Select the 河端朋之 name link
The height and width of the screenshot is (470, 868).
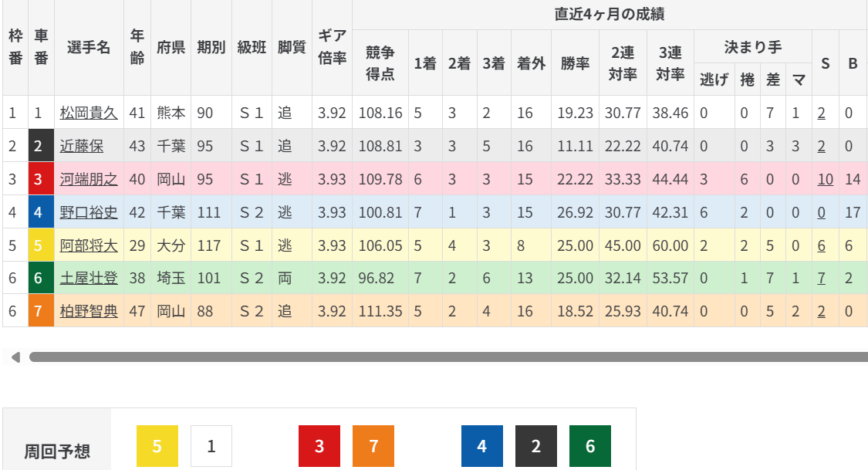(x=89, y=180)
